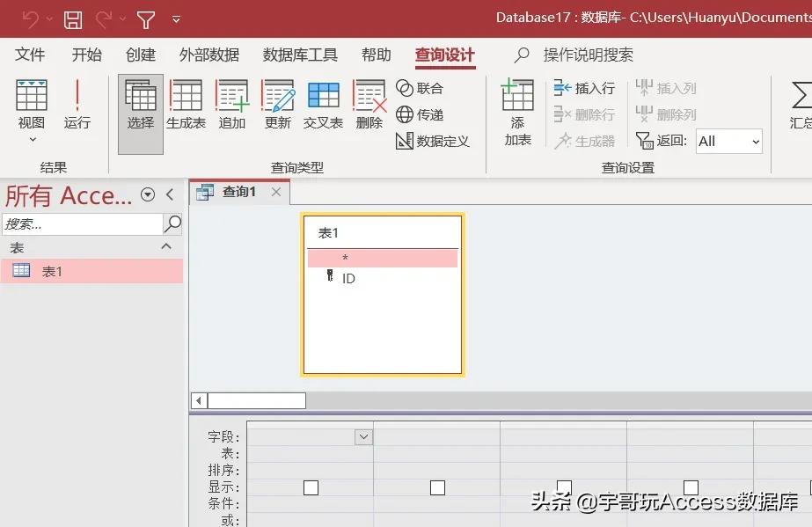Click the Save icon in quick access toolbar

[x=73, y=18]
